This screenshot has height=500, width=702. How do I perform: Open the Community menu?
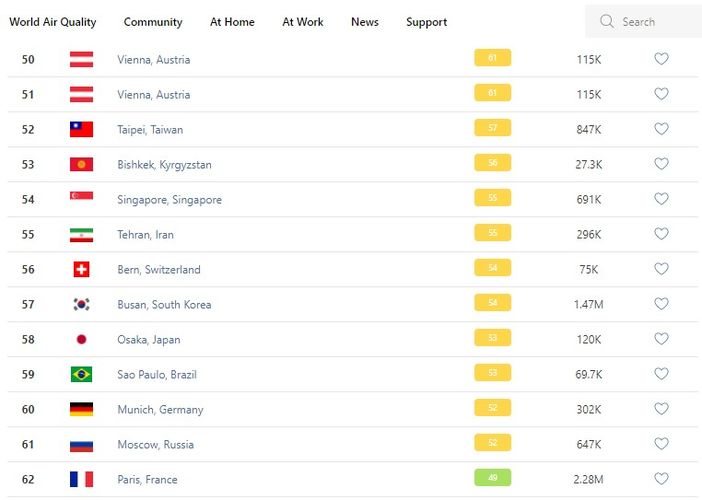point(153,22)
